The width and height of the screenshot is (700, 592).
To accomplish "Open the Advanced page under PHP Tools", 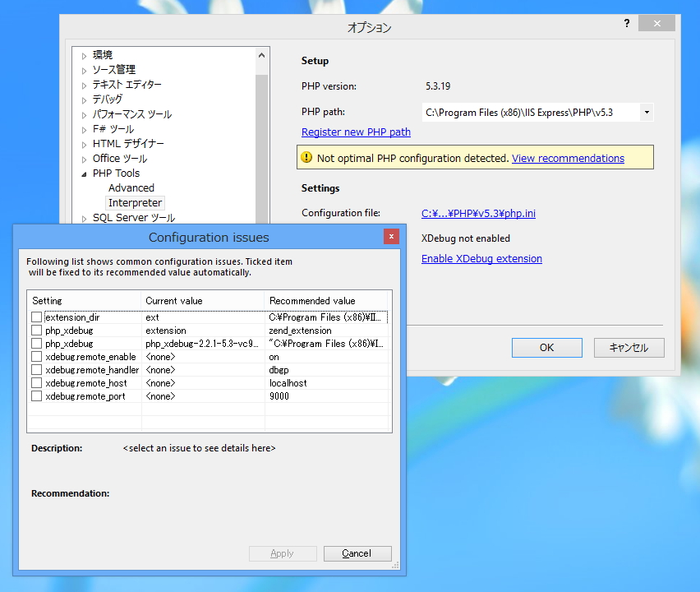I will (x=131, y=187).
